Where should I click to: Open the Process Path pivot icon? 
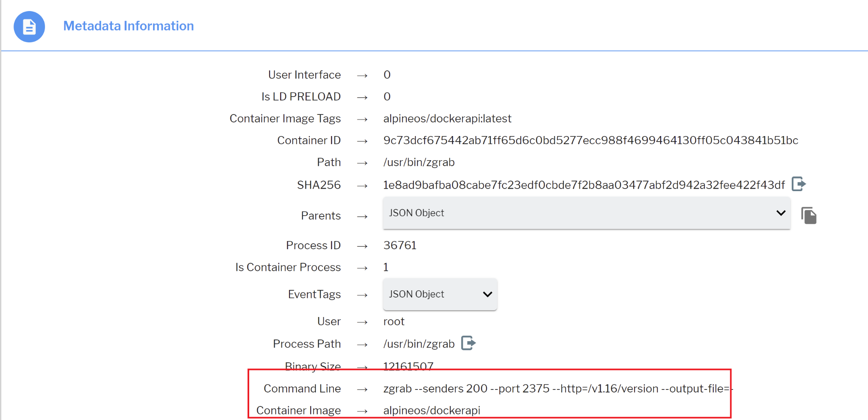point(468,343)
